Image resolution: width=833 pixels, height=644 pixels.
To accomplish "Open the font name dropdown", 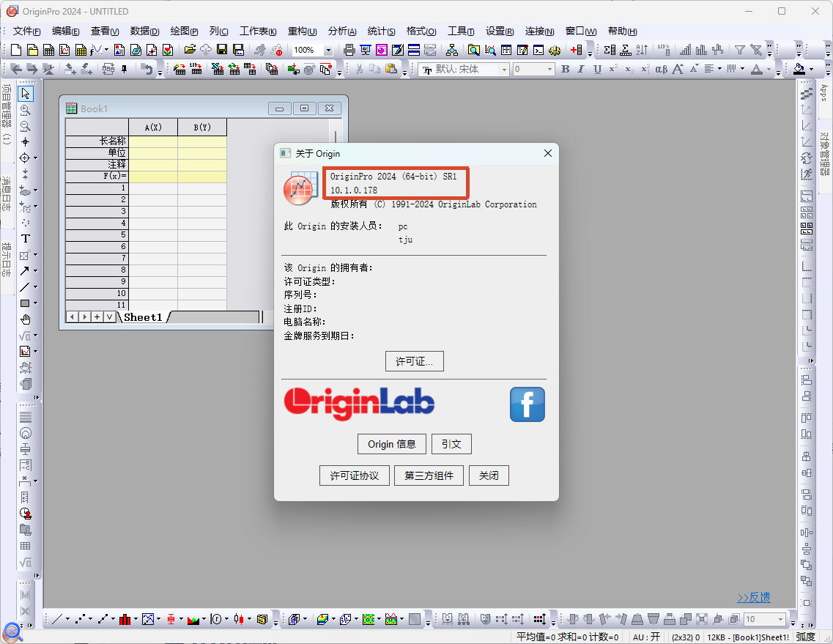I will (504, 70).
